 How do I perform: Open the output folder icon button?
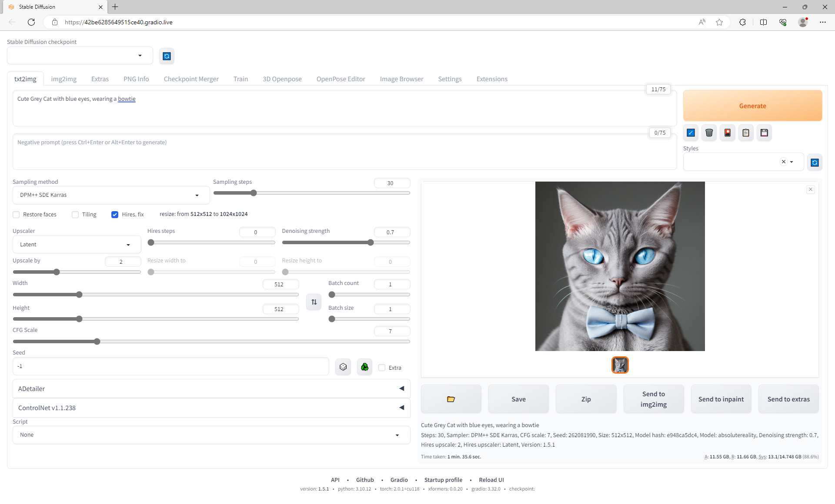(451, 399)
